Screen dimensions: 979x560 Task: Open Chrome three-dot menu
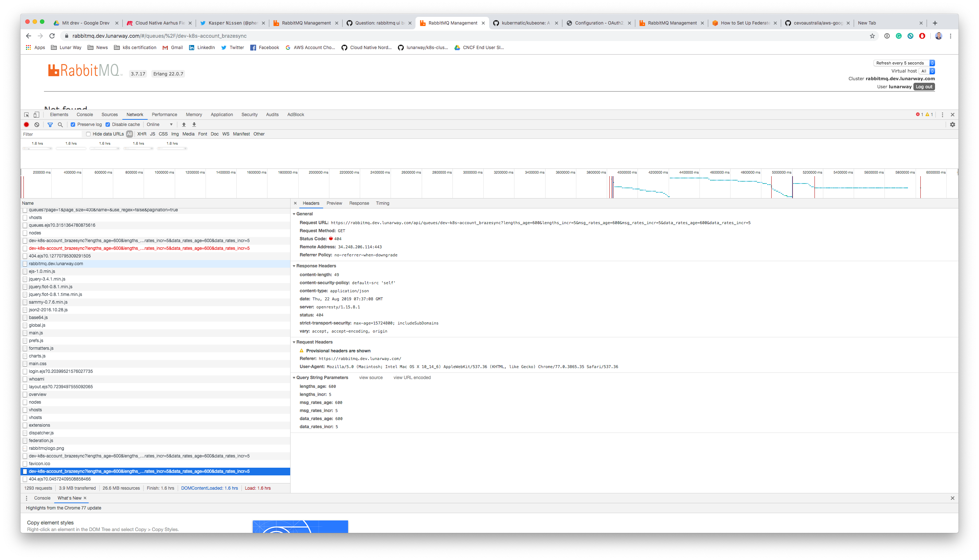[950, 36]
